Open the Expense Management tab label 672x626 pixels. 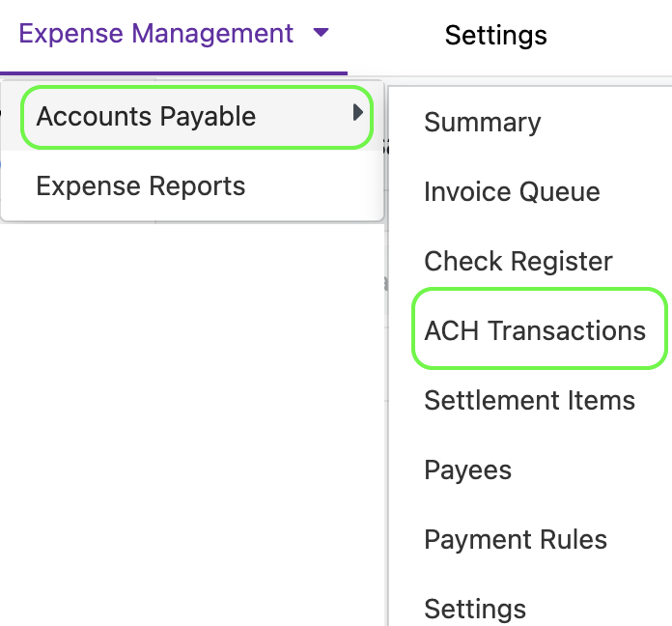pyautogui.click(x=156, y=34)
